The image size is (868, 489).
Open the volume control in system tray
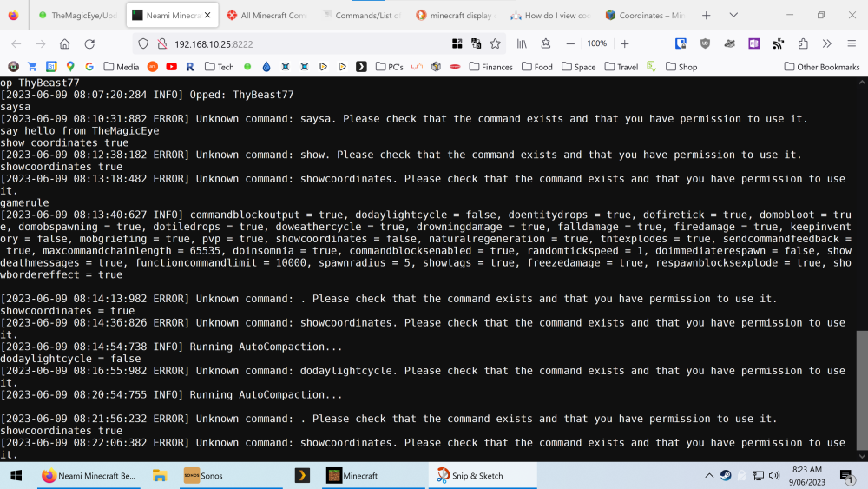[x=774, y=476]
